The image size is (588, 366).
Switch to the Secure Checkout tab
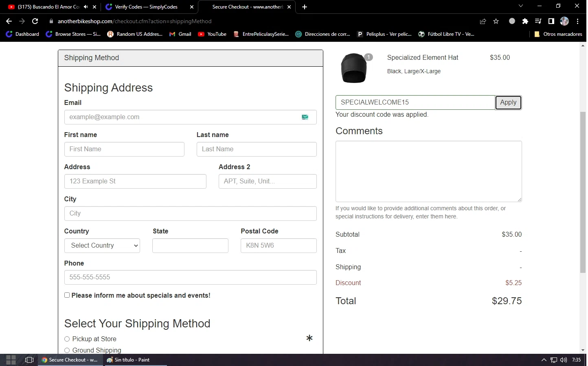(247, 7)
